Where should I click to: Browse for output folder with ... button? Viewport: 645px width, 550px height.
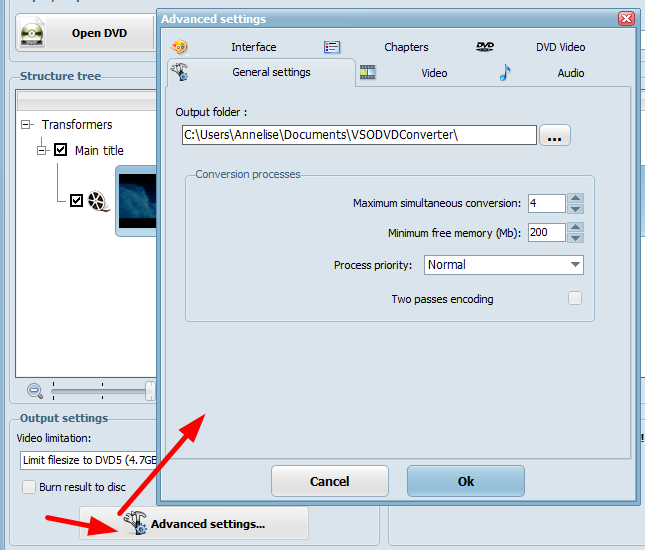[555, 135]
